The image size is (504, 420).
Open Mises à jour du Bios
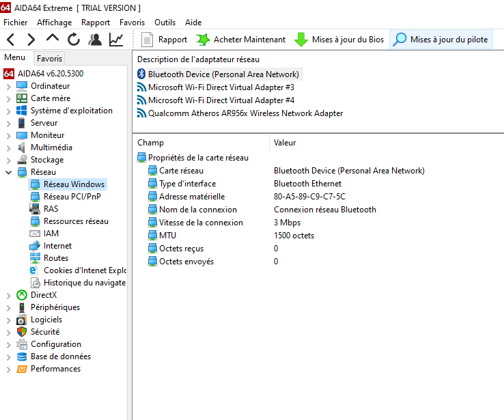[339, 40]
